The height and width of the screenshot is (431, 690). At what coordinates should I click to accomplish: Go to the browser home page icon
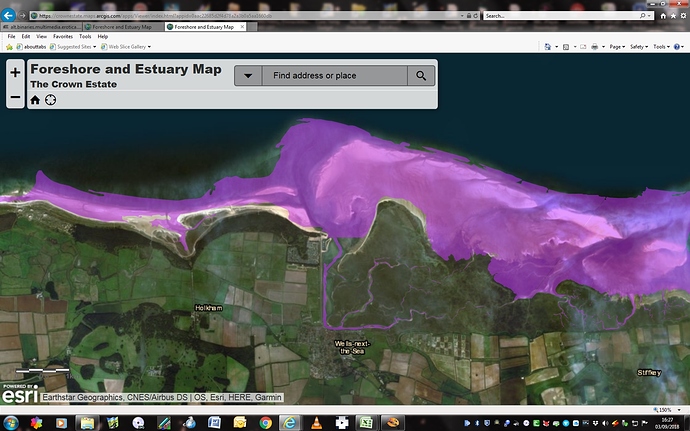tap(663, 16)
